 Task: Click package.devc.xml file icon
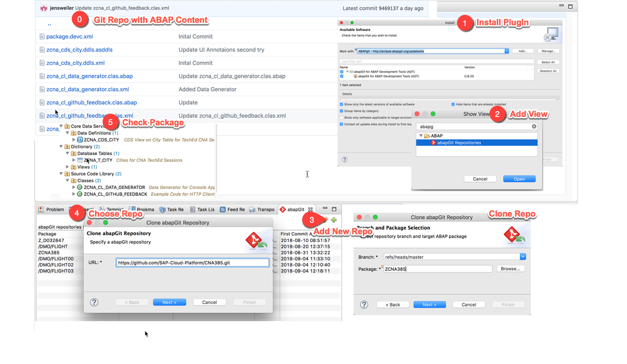(42, 37)
